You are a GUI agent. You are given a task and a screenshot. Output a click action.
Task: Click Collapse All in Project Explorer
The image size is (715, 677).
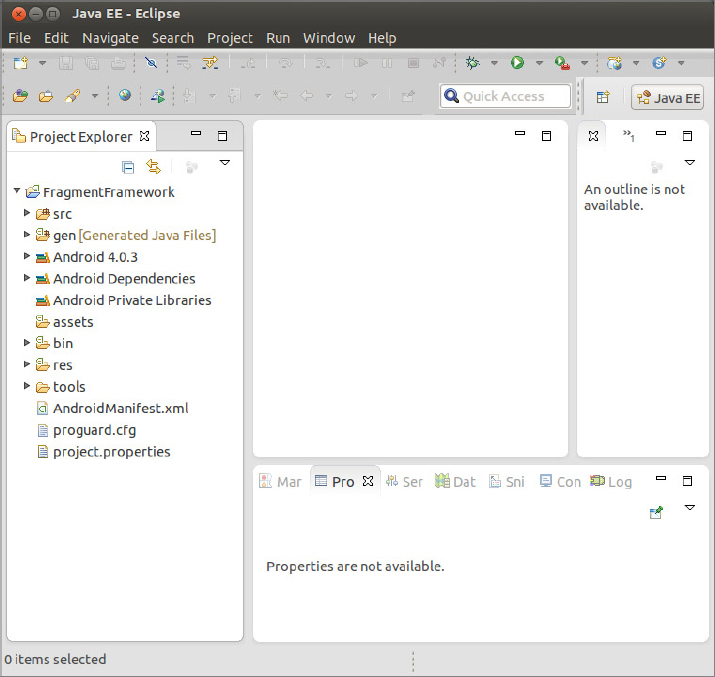pos(128,167)
